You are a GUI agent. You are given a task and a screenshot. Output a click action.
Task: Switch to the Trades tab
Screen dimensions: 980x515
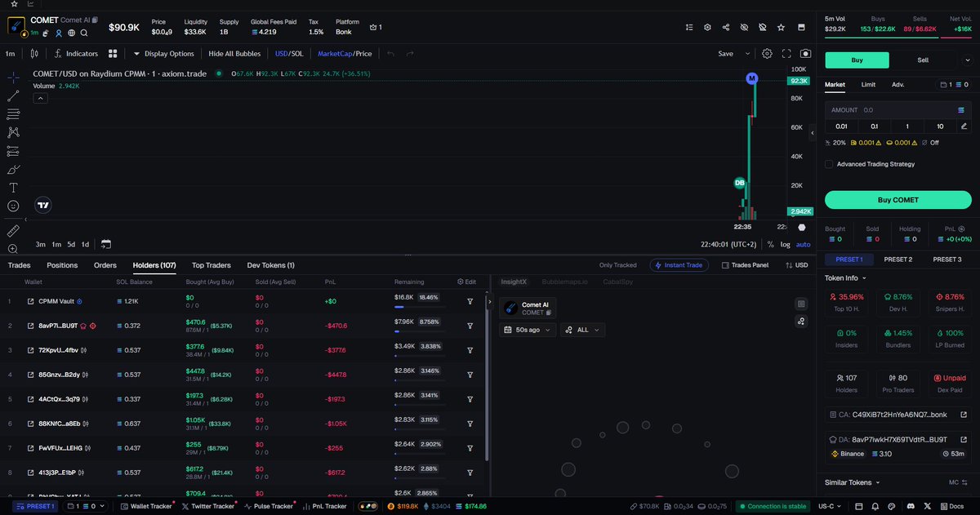(19, 265)
